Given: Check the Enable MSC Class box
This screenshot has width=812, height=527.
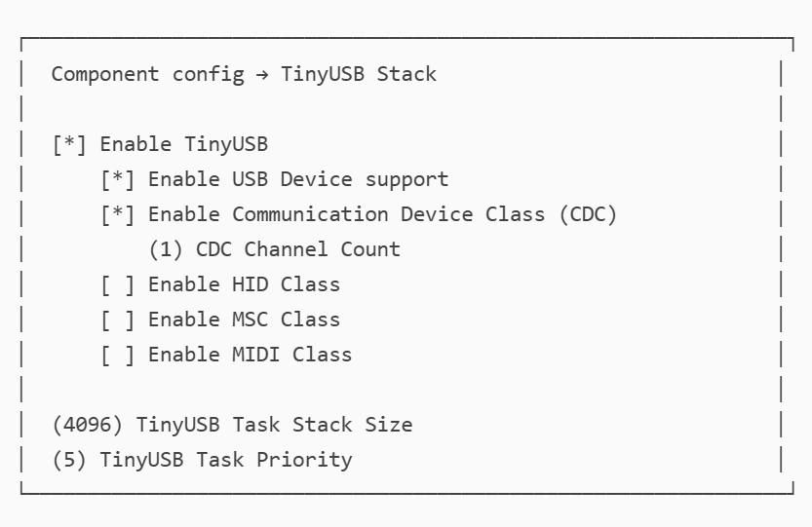Looking at the screenshot, I should click(x=118, y=320).
